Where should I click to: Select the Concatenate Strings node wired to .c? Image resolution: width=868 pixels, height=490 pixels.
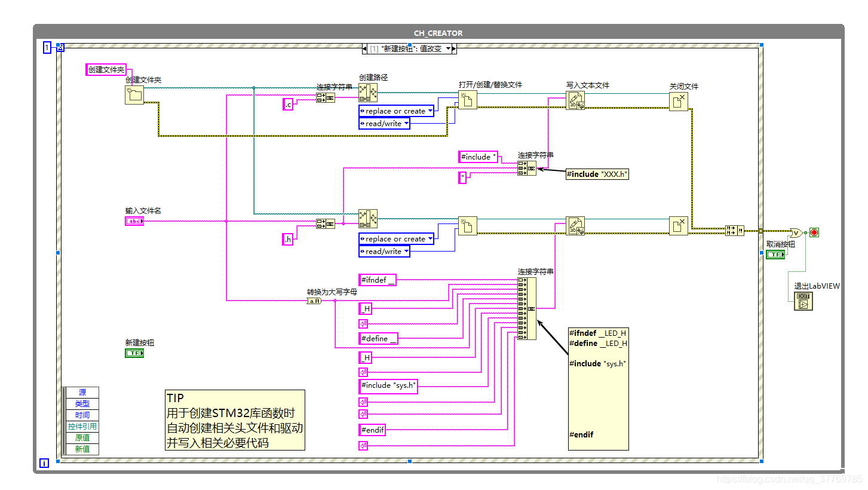coord(326,98)
